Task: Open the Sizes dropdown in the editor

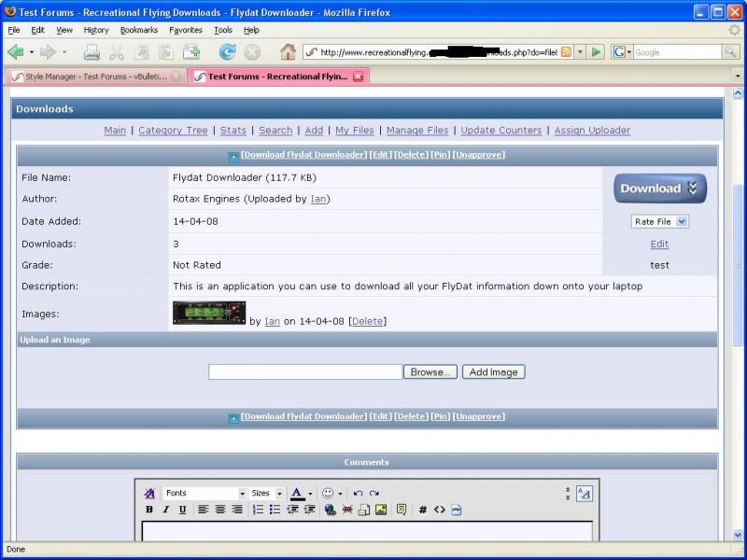Action: point(267,494)
